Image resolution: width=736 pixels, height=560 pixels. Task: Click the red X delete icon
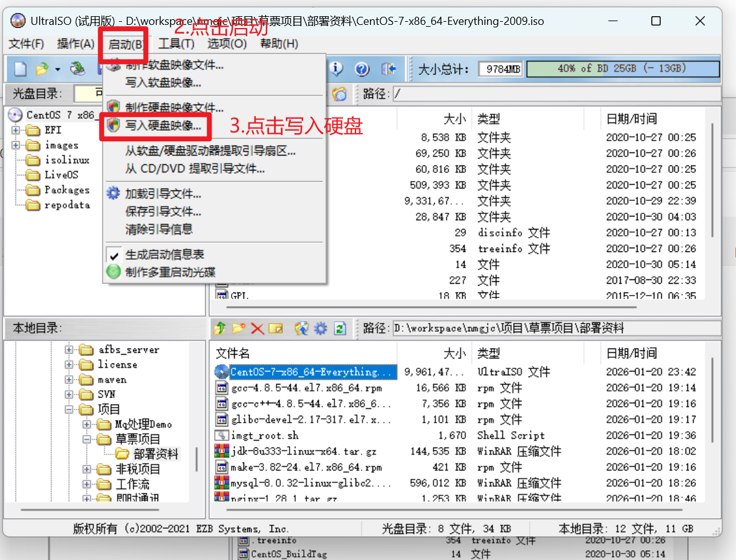[257, 329]
